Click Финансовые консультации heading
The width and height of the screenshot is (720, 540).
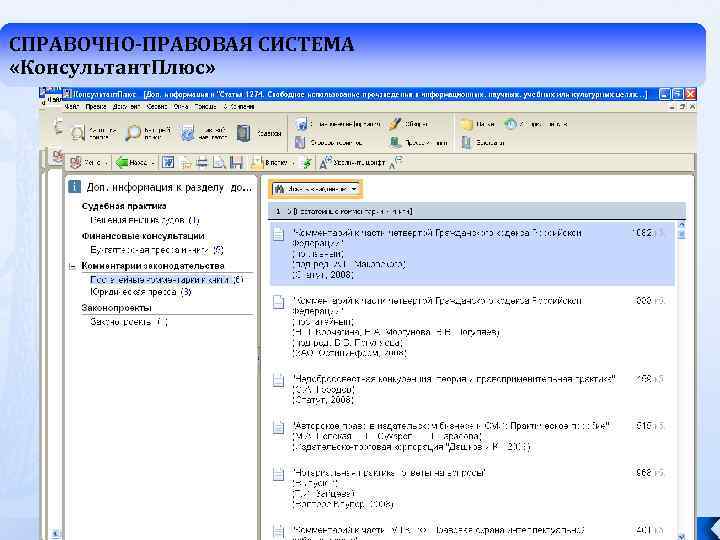point(143,236)
